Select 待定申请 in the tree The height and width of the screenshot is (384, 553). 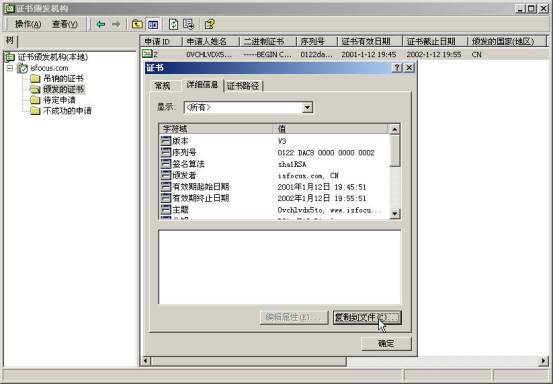tap(59, 100)
